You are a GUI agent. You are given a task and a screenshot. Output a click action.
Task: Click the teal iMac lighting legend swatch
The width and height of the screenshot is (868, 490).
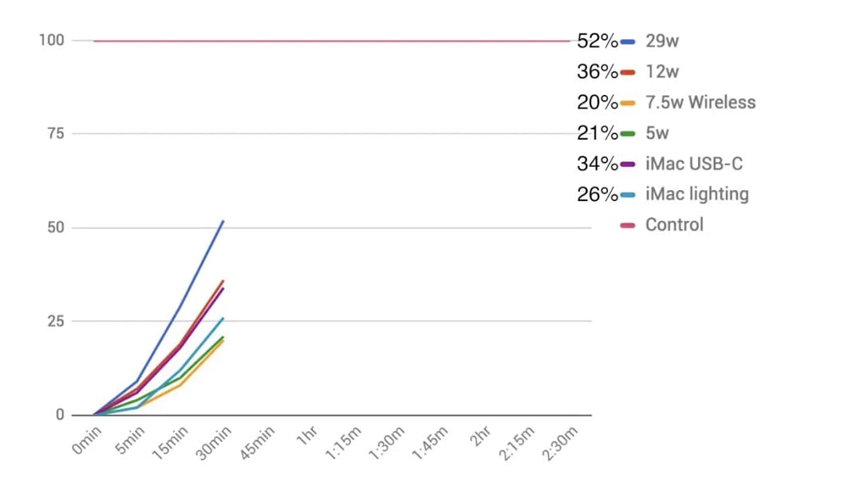coord(627,194)
